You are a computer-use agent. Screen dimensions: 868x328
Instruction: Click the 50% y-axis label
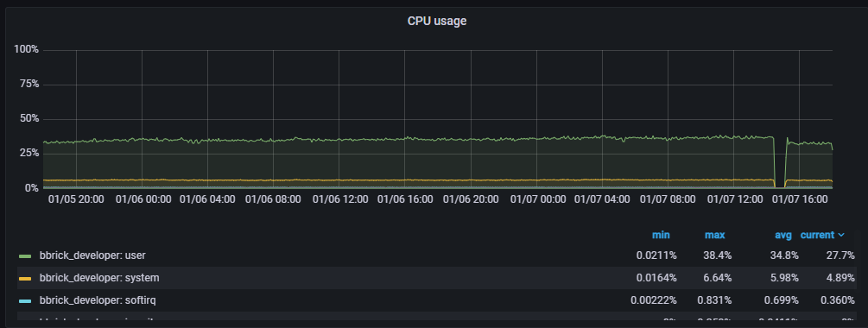click(x=29, y=119)
